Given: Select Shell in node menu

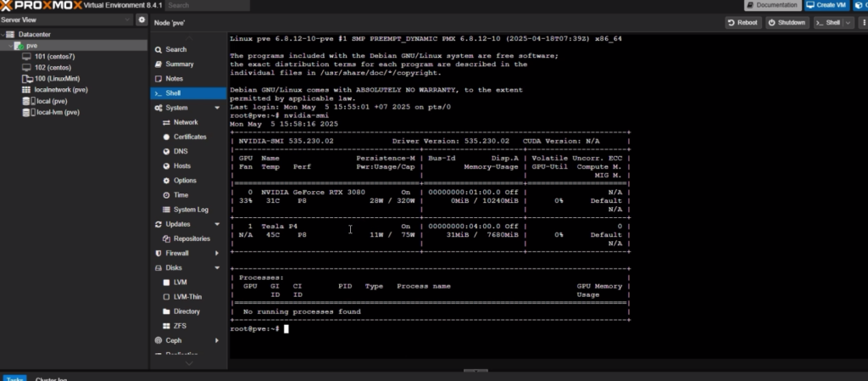Looking at the screenshot, I should coord(188,93).
